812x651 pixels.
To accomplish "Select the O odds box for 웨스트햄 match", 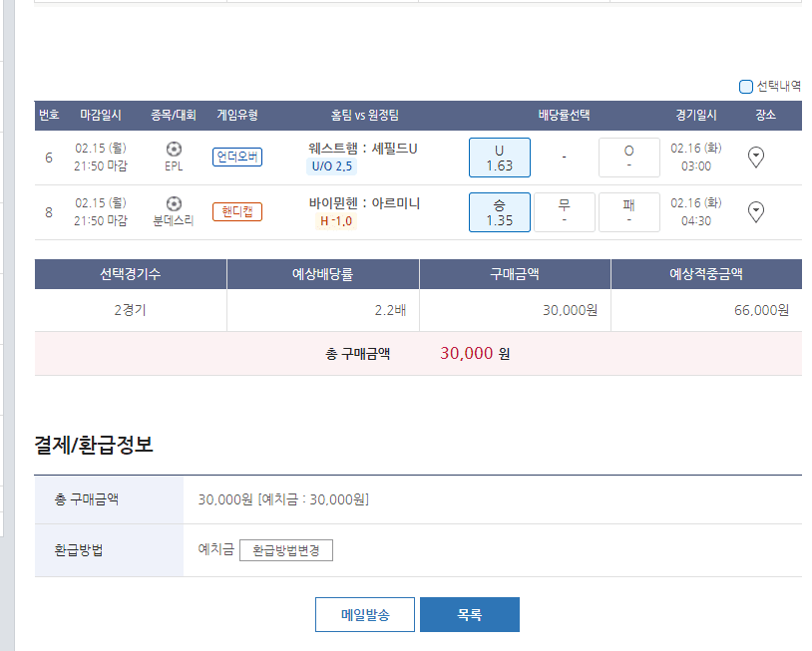I will 628,158.
